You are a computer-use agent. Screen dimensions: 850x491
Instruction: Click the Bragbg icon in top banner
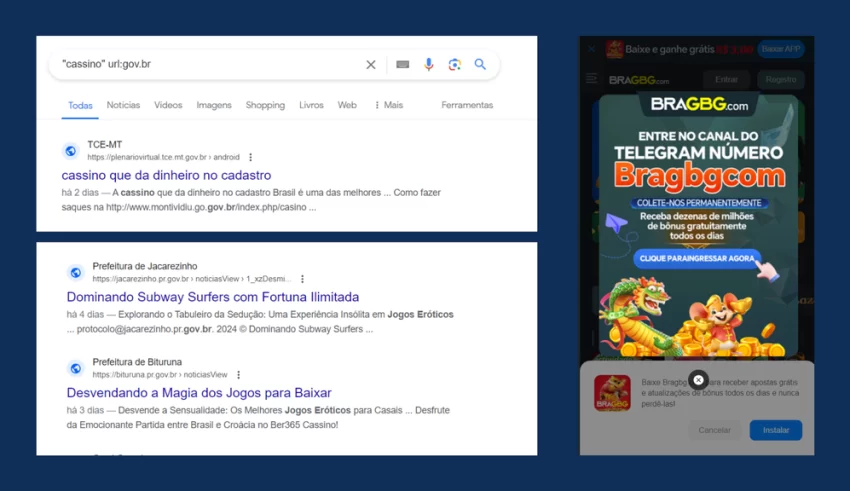(614, 49)
